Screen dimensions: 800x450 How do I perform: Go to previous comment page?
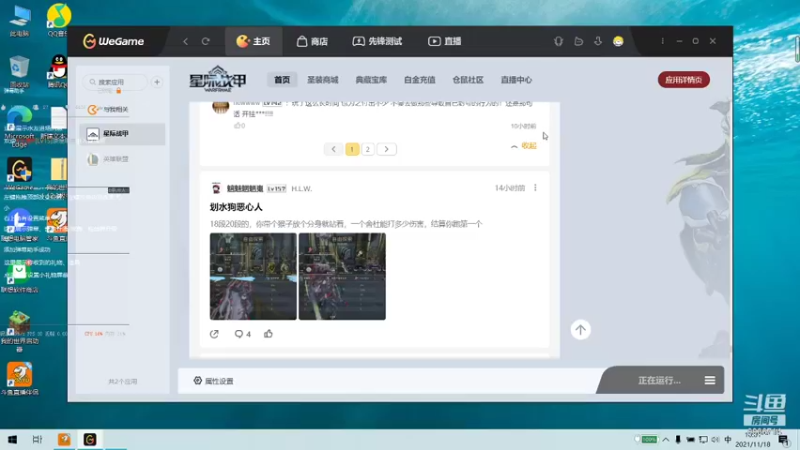pos(334,149)
